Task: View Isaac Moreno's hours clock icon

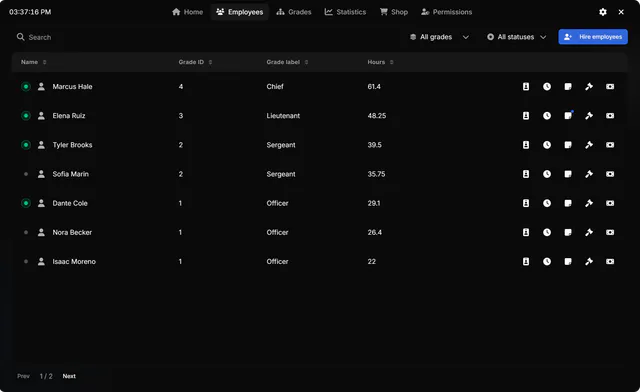Action: tap(547, 261)
